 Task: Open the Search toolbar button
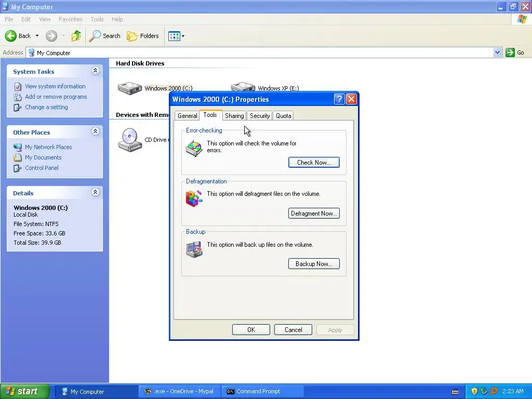tap(104, 36)
